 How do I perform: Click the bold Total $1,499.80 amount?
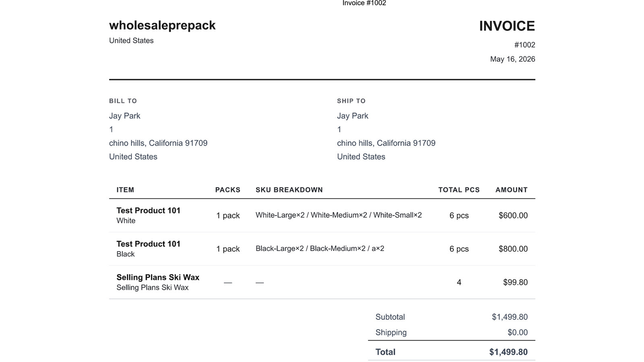[x=508, y=352]
